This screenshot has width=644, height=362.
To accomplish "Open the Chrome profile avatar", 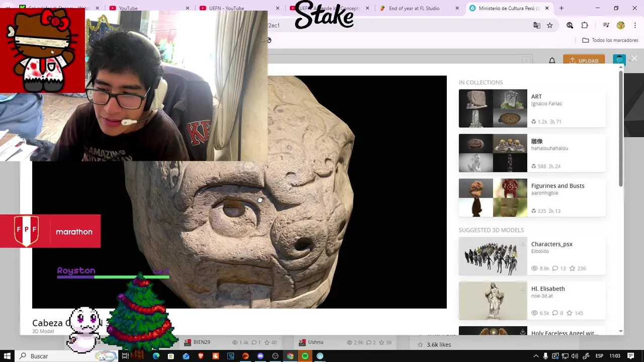I will coord(620,25).
